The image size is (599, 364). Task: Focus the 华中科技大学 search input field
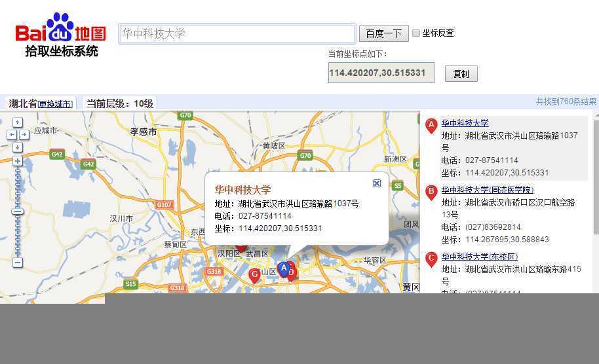pyautogui.click(x=237, y=33)
